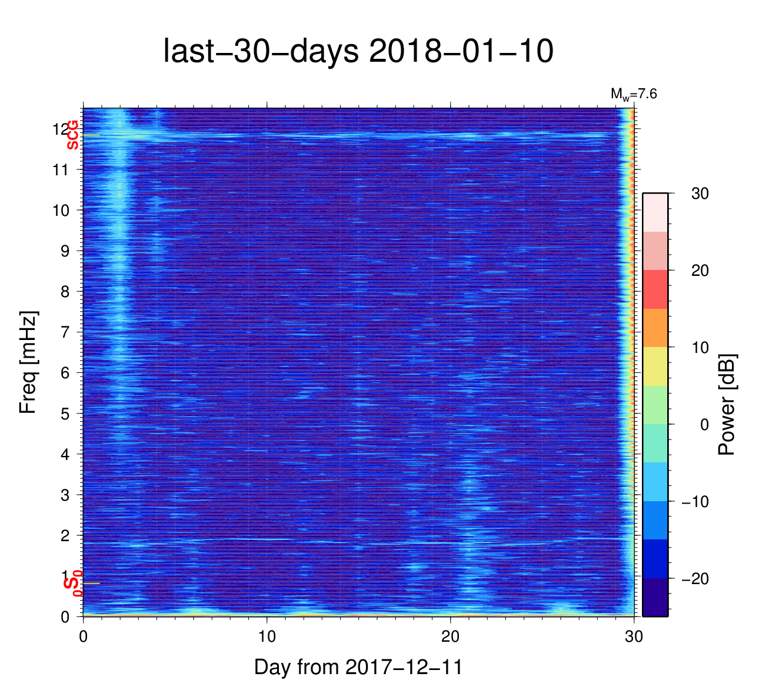Pick the darkest navy bottom colorbar segment
Image resolution: width=759 pixels, height=700 pixels.
coord(655,597)
